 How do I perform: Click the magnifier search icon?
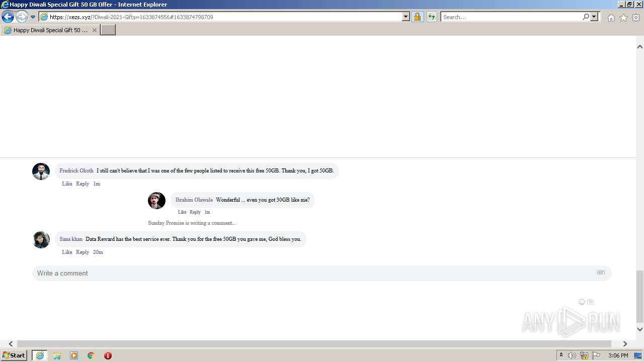point(586,17)
